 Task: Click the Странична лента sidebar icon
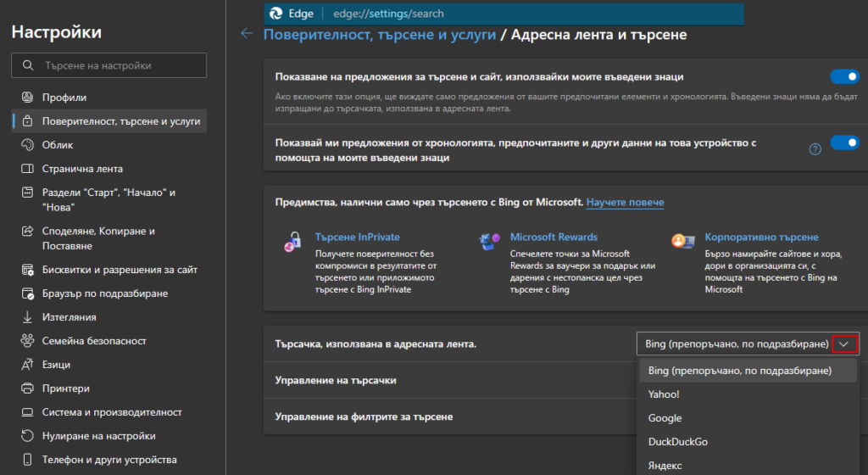click(27, 169)
